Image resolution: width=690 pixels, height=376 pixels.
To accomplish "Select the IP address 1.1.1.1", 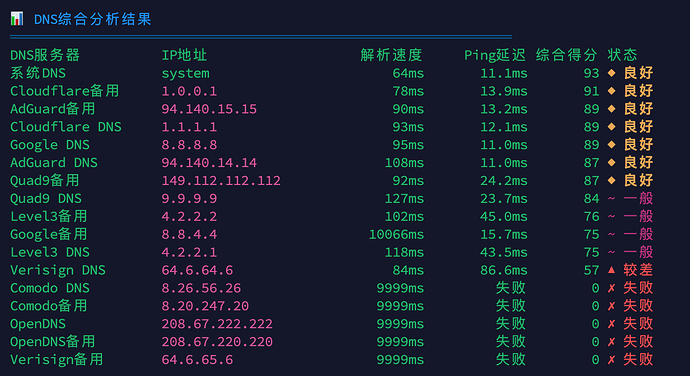I will pos(189,127).
